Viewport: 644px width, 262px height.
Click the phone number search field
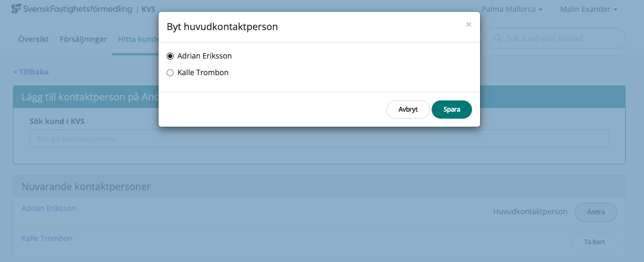coord(319,139)
